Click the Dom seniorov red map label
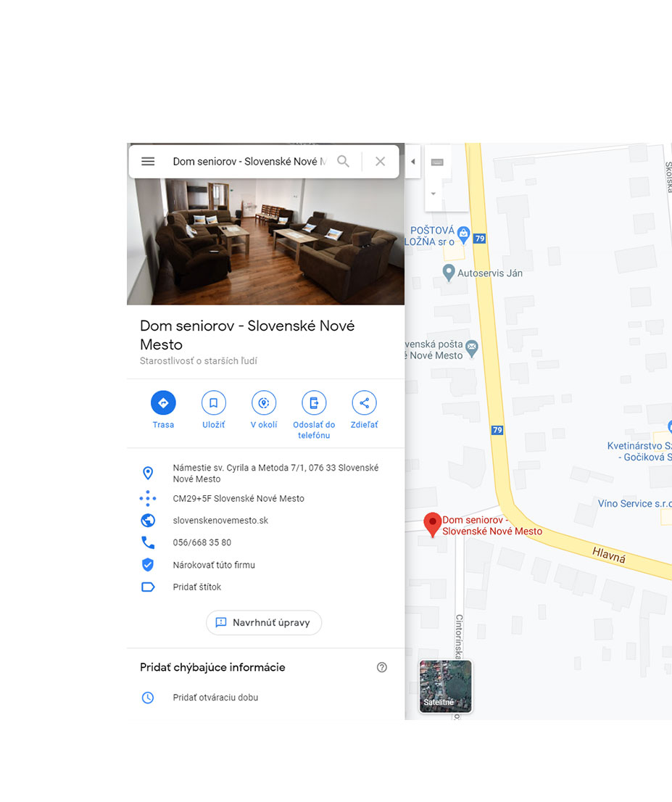The image size is (672, 802). (492, 525)
